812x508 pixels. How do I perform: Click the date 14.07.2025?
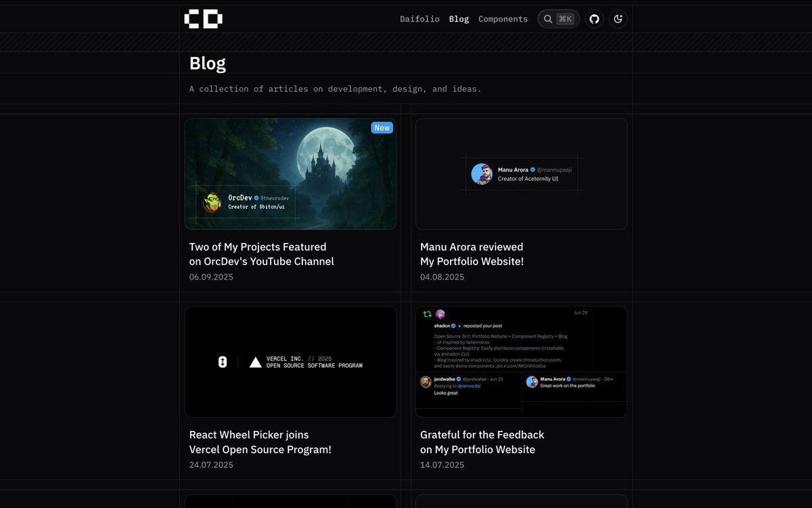pos(442,465)
